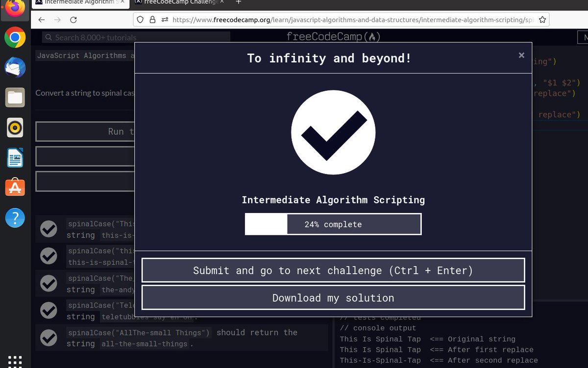The image size is (588, 368).
Task: Click the Convert a string to spinal case text
Action: (x=85, y=93)
